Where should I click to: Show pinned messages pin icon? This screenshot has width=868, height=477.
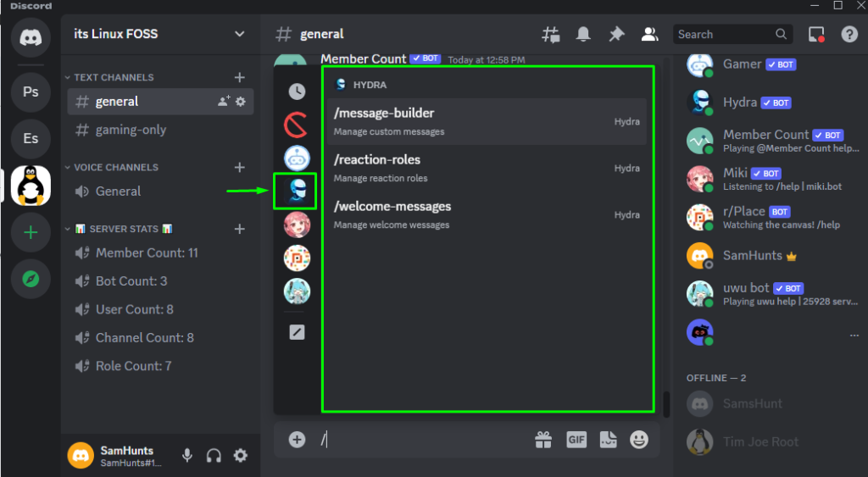616,34
